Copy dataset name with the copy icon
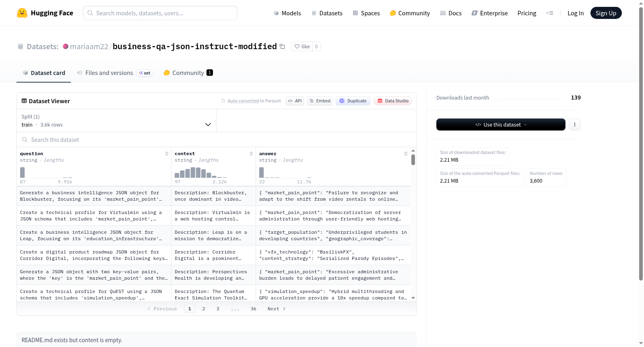Viewport: 644px width, 347px height. (282, 46)
